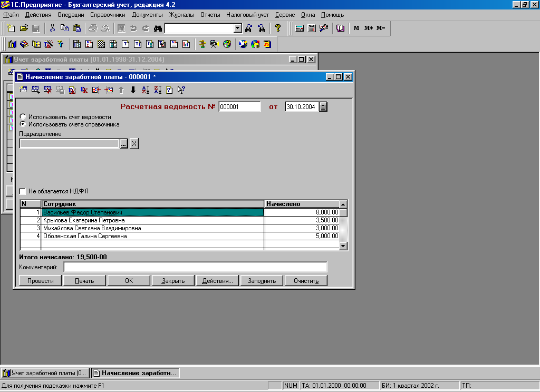Click the OK button
540x392 pixels.
[x=129, y=280]
